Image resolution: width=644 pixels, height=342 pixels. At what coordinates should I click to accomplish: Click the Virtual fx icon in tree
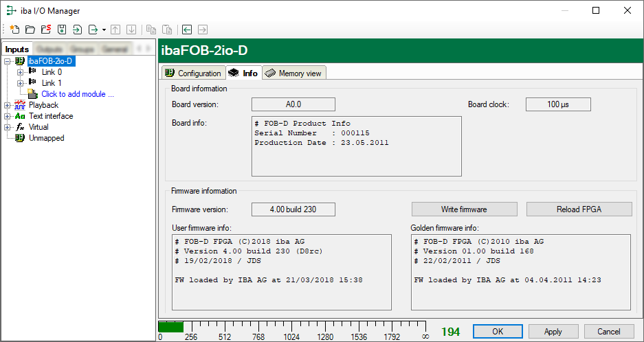20,127
